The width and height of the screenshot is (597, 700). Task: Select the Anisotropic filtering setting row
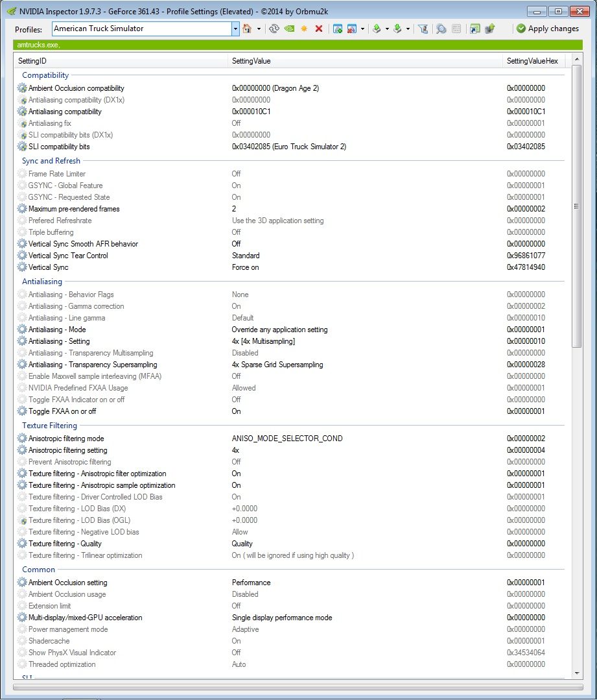tap(291, 450)
